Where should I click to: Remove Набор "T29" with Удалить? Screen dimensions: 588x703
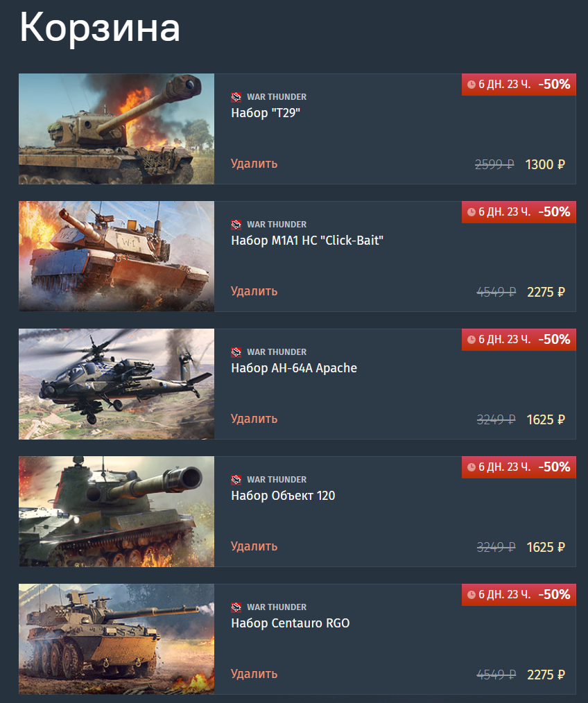[x=254, y=164]
